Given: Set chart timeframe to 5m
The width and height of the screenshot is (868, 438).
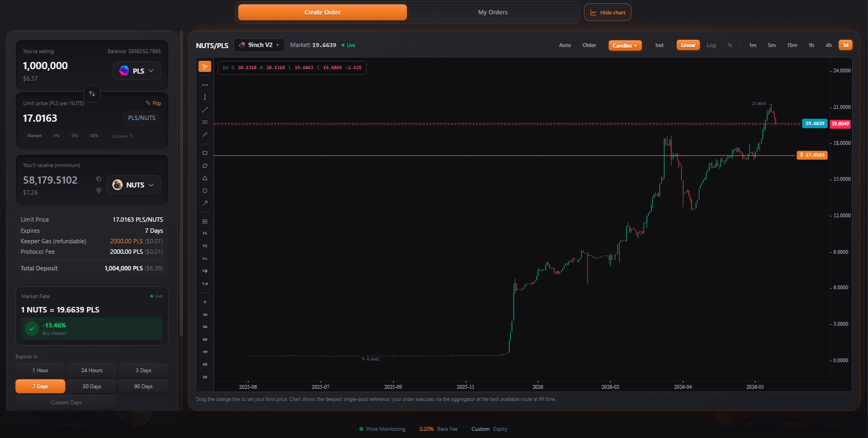Looking at the screenshot, I should 772,45.
